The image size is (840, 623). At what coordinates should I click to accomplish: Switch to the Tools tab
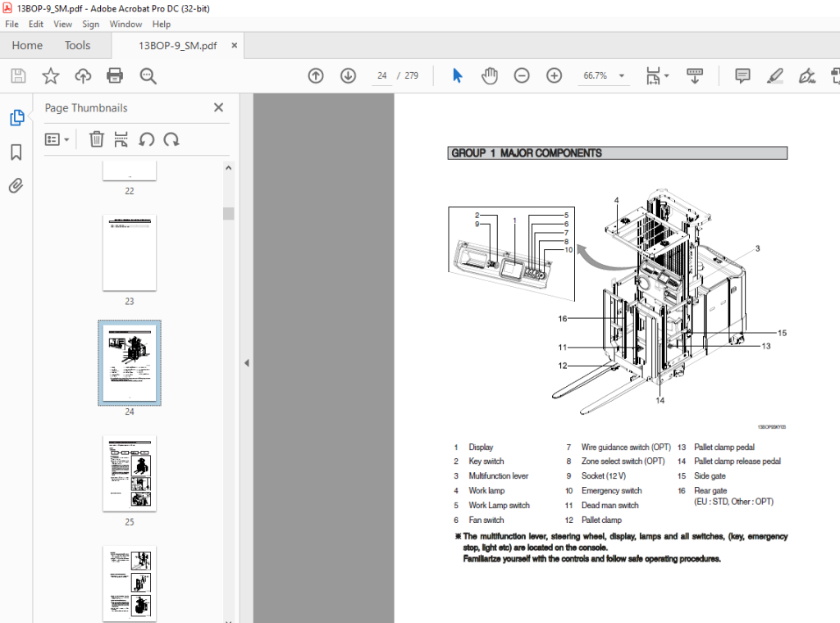pos(78,45)
